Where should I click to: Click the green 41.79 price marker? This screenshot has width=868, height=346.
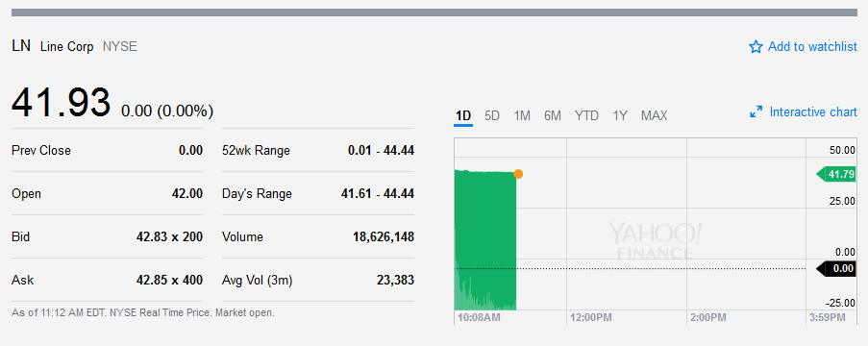coord(836,175)
